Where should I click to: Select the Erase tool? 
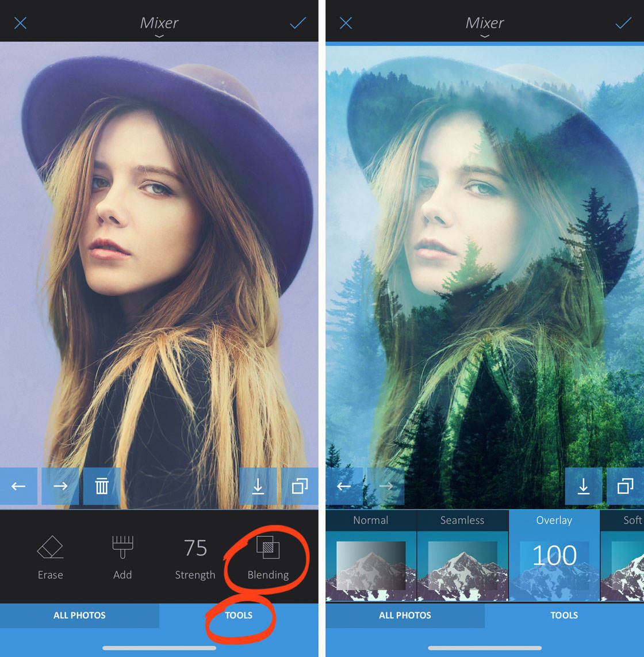[50, 557]
